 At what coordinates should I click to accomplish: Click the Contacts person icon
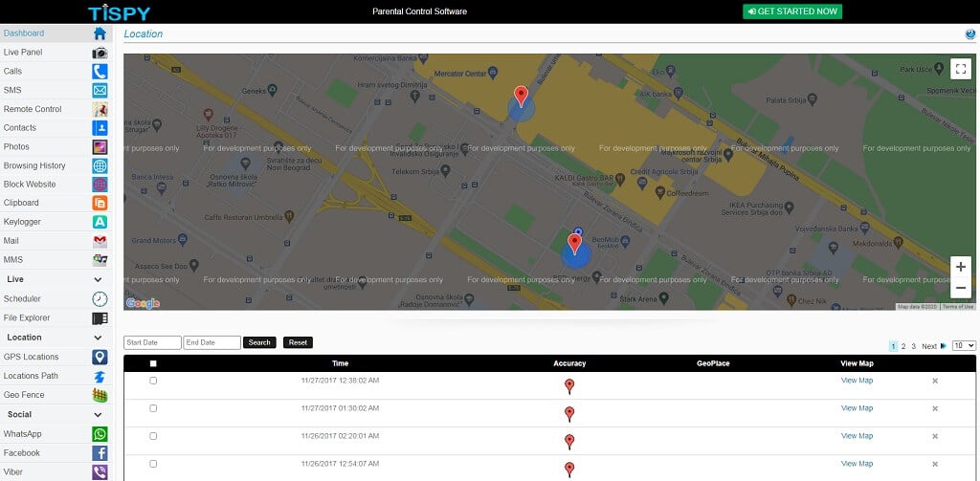pos(100,128)
